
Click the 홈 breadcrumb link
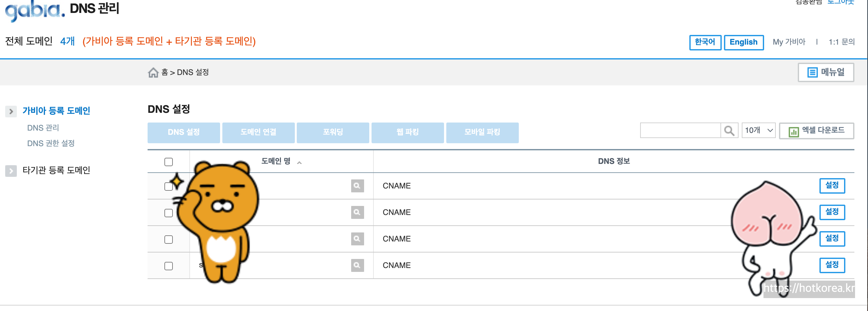(x=164, y=72)
